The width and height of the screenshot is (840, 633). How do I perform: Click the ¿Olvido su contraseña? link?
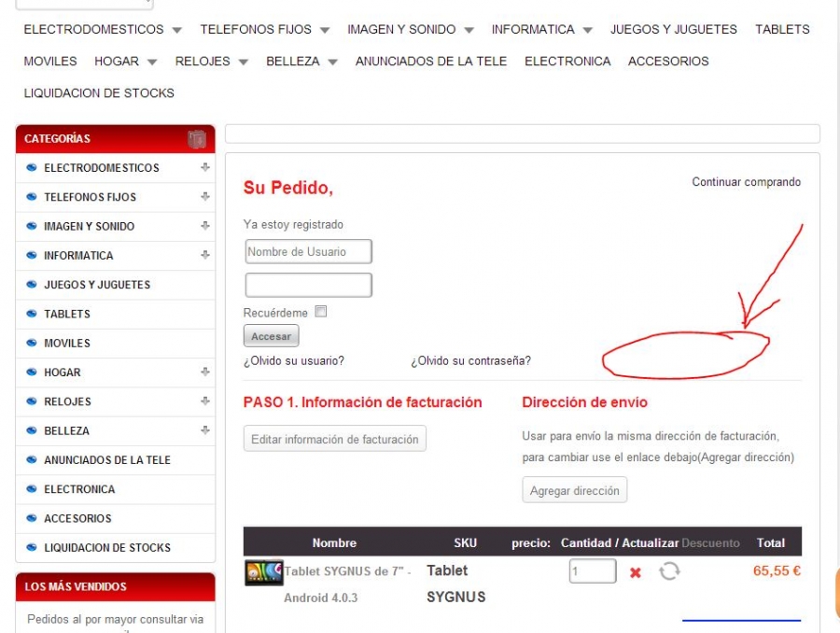[x=471, y=360]
